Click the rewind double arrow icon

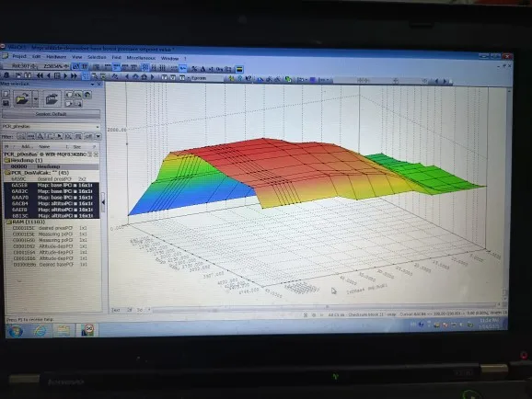(x=40, y=75)
